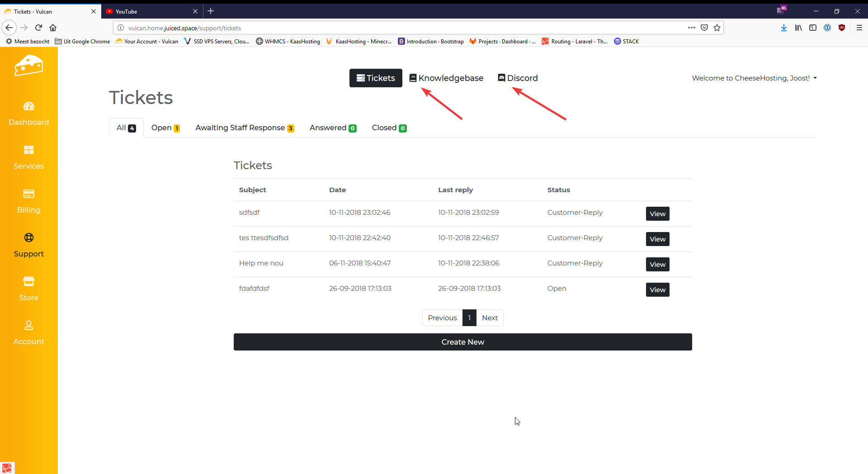Expand the Welcome to CheeseHosting user dropdown

[754, 78]
